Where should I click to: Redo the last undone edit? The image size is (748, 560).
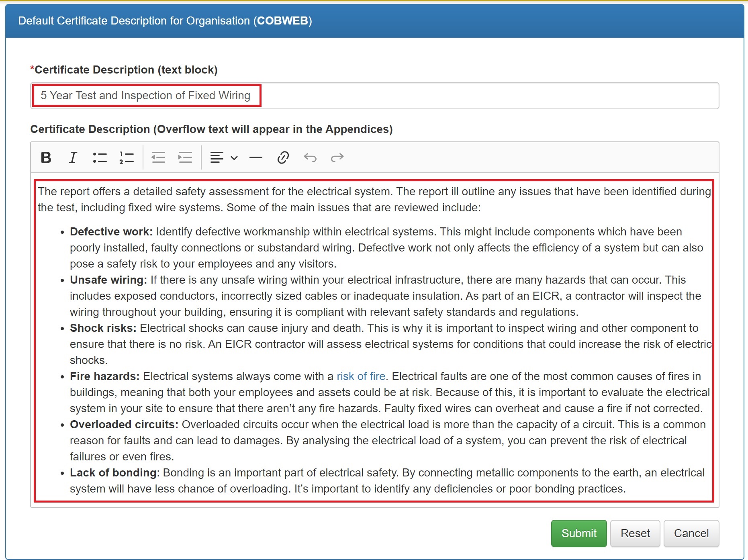point(337,157)
